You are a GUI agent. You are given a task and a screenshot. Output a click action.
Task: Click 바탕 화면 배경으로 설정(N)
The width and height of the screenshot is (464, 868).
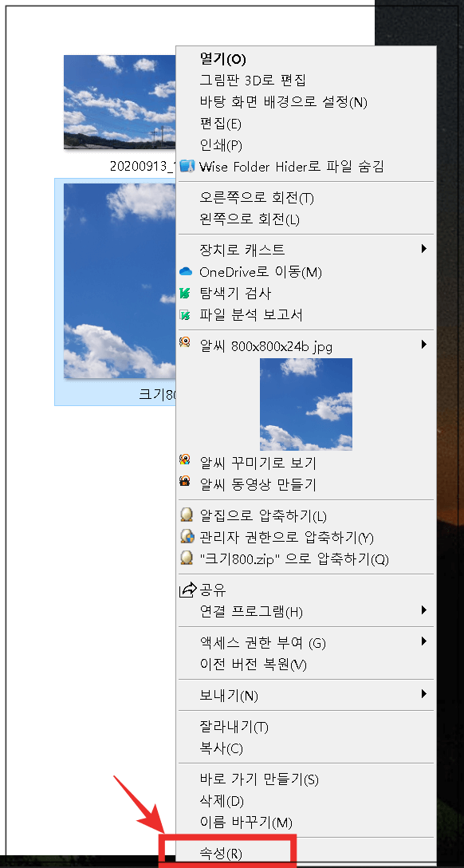pos(283,102)
